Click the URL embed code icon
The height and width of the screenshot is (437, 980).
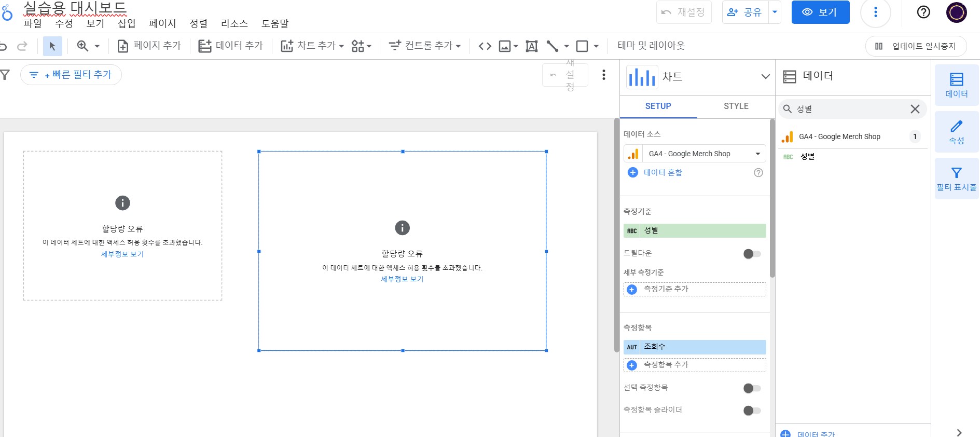[x=485, y=46]
